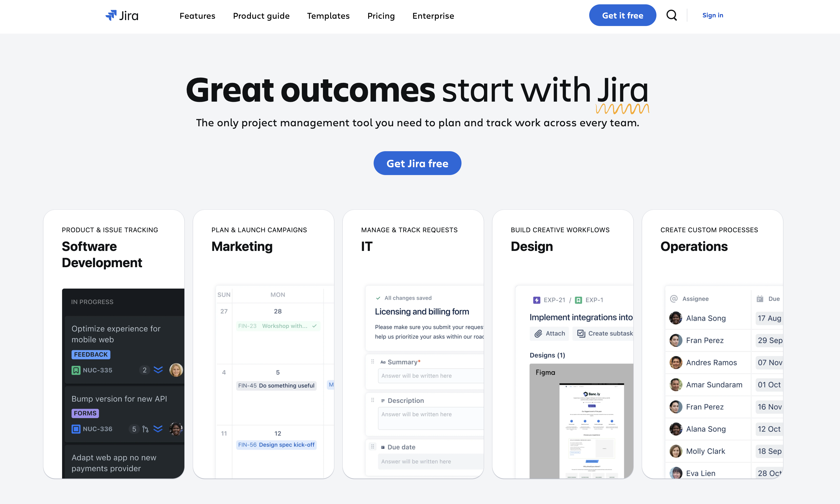Toggle the Description field checkbox in IT form
Image resolution: width=840 pixels, height=504 pixels.
tap(372, 400)
